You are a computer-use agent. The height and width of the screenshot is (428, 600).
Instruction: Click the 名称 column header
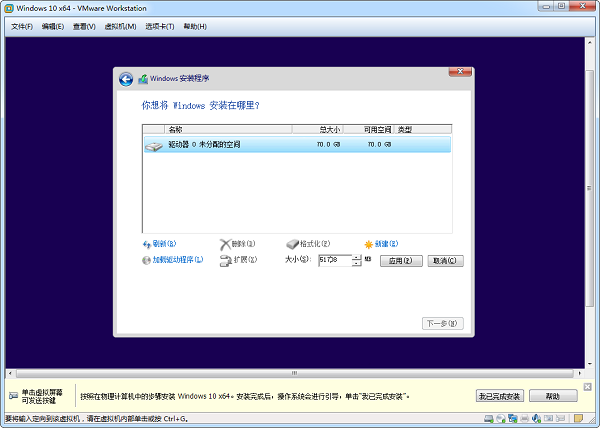pyautogui.click(x=228, y=129)
